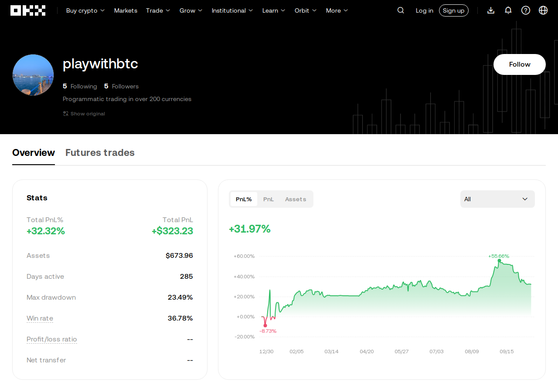Expand the Buy crypto menu
Viewport: 558px width, 392px height.
click(85, 10)
